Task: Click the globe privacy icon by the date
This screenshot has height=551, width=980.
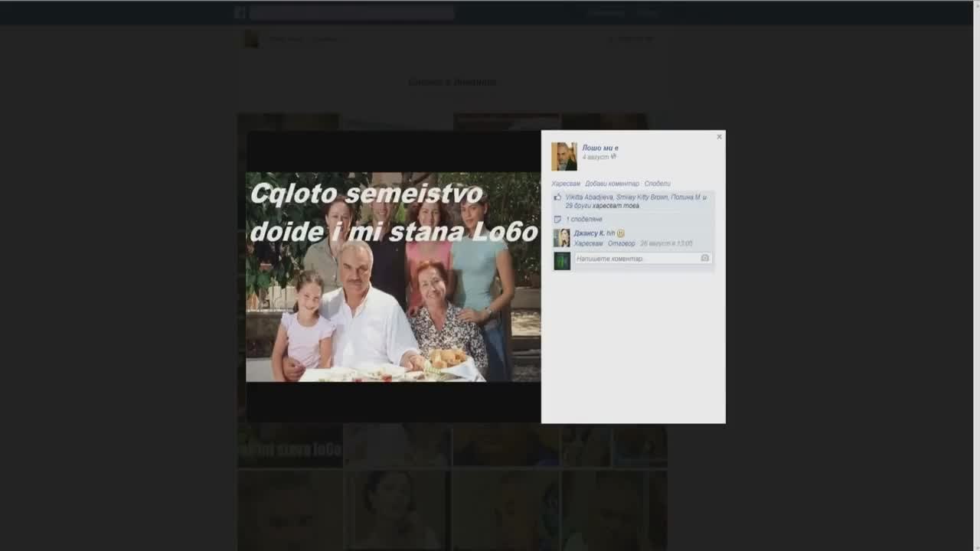Action: 614,157
